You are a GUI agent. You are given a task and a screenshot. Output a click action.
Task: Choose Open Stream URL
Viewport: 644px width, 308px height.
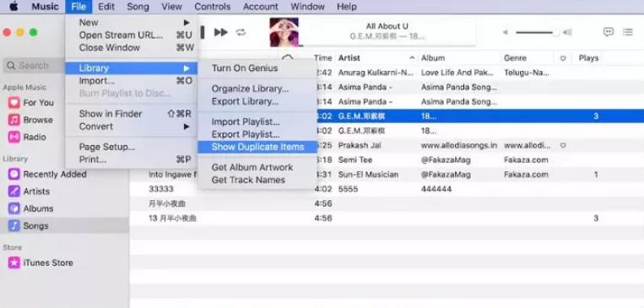coord(131,35)
